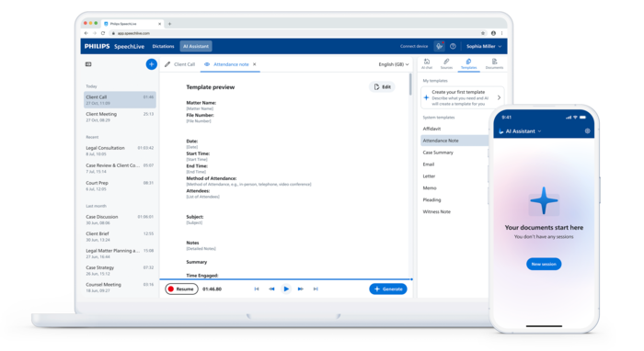Viewport: 644px width, 351px height.
Task: Click the microphone connect device icon
Action: coord(439,46)
